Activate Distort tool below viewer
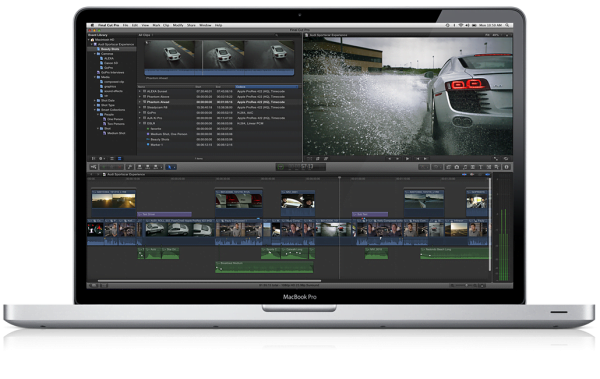The height and width of the screenshot is (379, 600). pos(326,158)
